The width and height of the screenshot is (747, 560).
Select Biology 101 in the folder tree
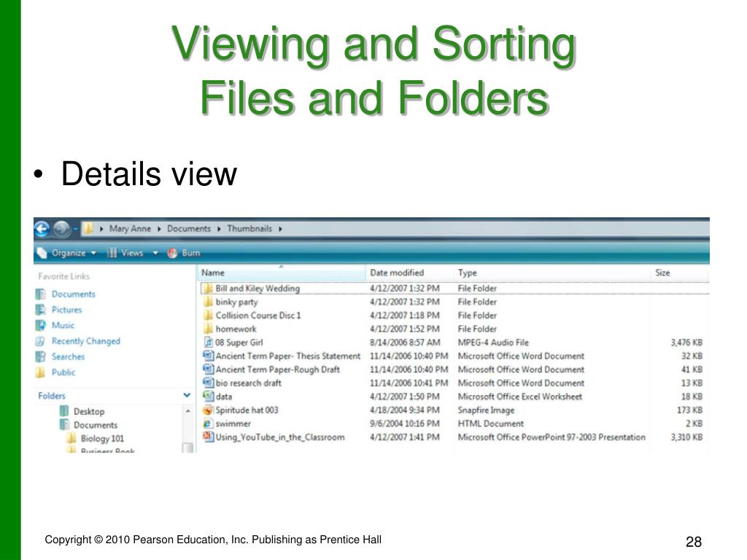102,438
